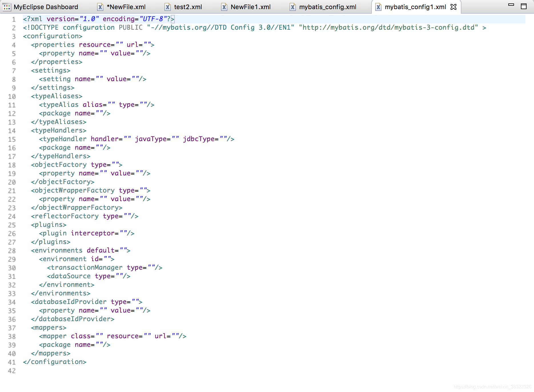
Task: Click the closing </mappers> tag
Action: pos(51,353)
